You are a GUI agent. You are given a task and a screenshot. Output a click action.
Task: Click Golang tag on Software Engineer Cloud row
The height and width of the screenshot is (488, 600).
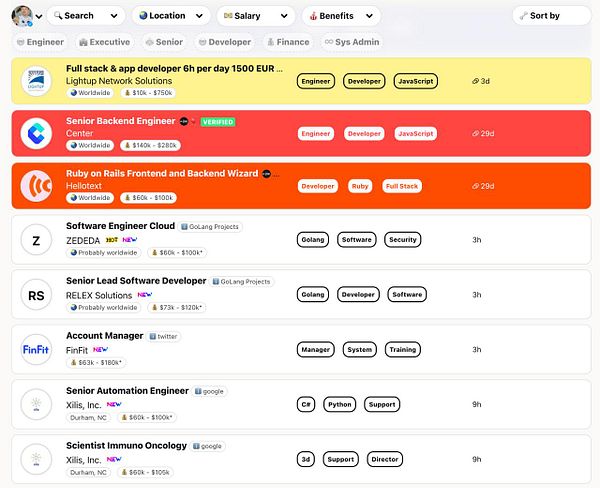[x=313, y=240]
